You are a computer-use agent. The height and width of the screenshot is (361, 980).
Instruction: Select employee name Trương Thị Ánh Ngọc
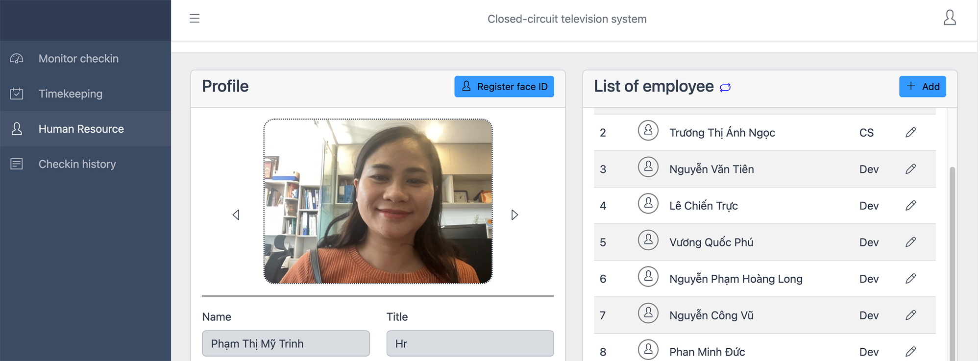722,133
